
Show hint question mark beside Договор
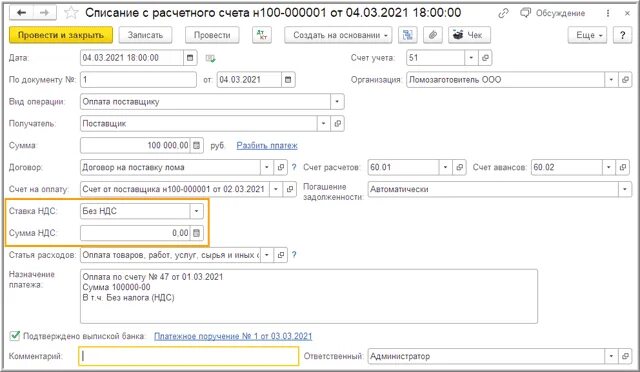pyautogui.click(x=294, y=167)
